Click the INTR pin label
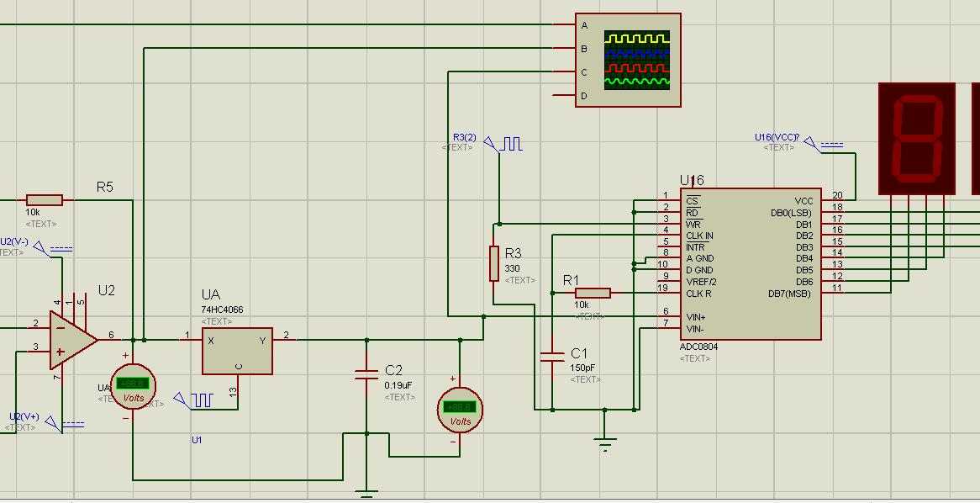The width and height of the screenshot is (980, 503). tap(696, 247)
